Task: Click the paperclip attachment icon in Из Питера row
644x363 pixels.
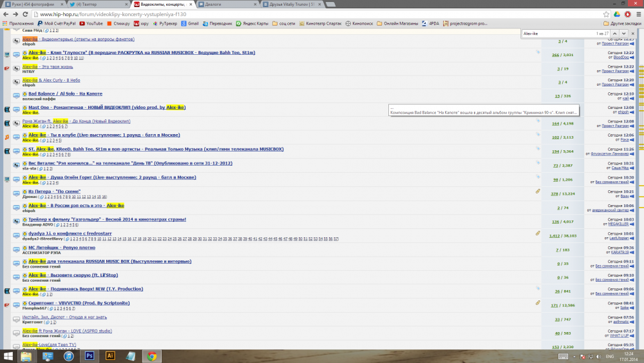Action: pos(538,191)
